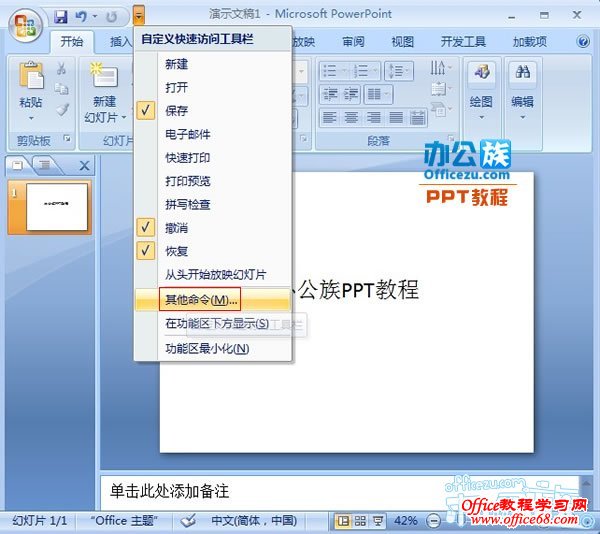Click the Line Spacing icon
The height and width of the screenshot is (534, 600).
tap(396, 71)
